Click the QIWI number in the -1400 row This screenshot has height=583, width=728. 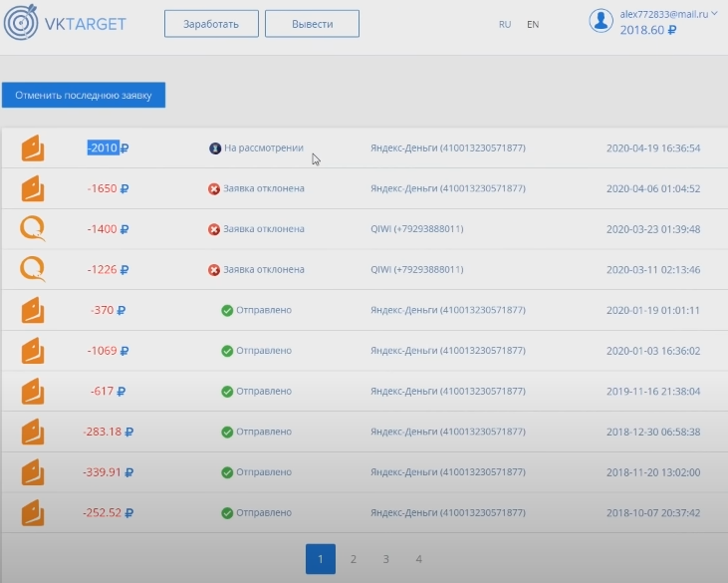coord(417,228)
